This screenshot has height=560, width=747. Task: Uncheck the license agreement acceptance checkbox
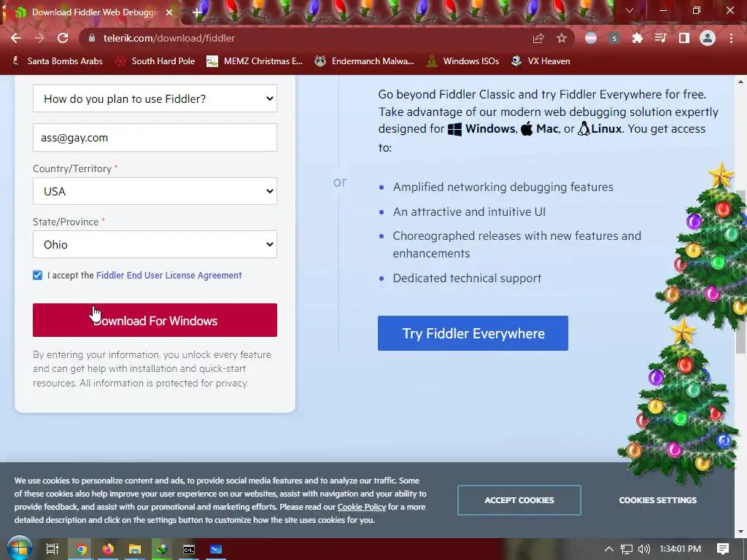38,275
